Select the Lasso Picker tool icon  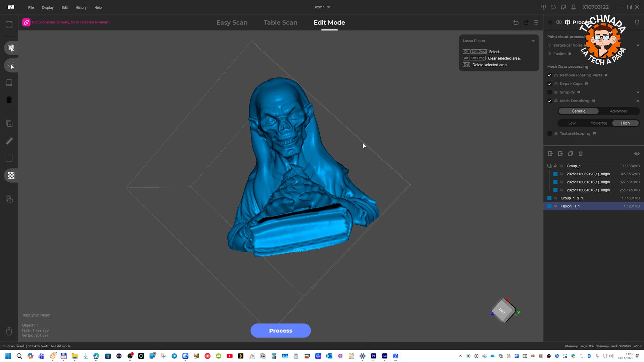[11, 65]
